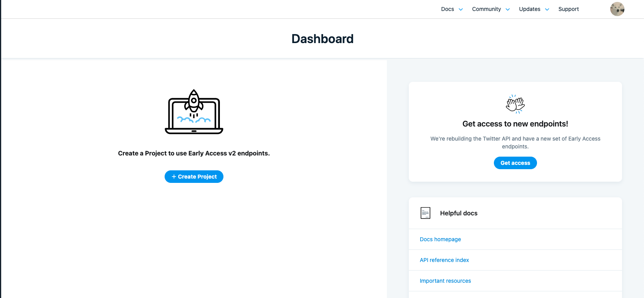Open the Community menu

point(486,9)
